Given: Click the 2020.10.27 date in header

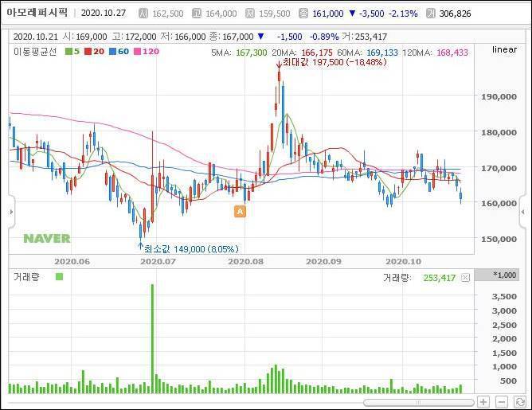Looking at the screenshot, I should 104,14.
